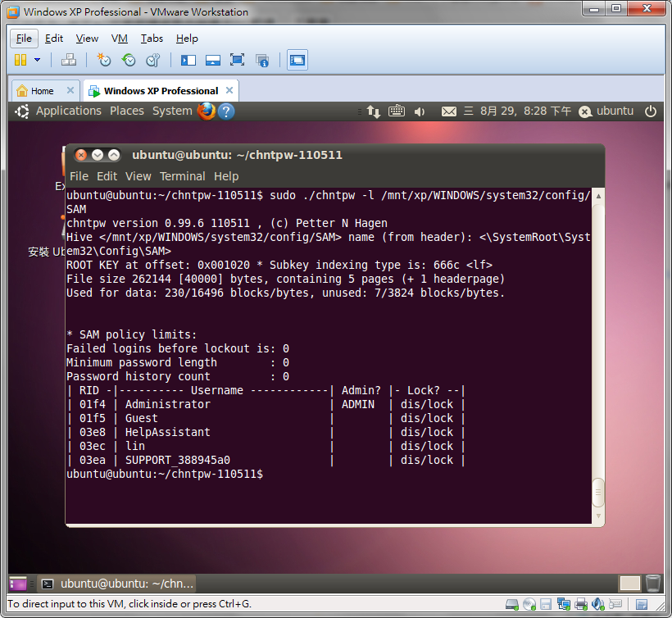
Task: Revert VM to previous snapshot
Action: coord(128,60)
